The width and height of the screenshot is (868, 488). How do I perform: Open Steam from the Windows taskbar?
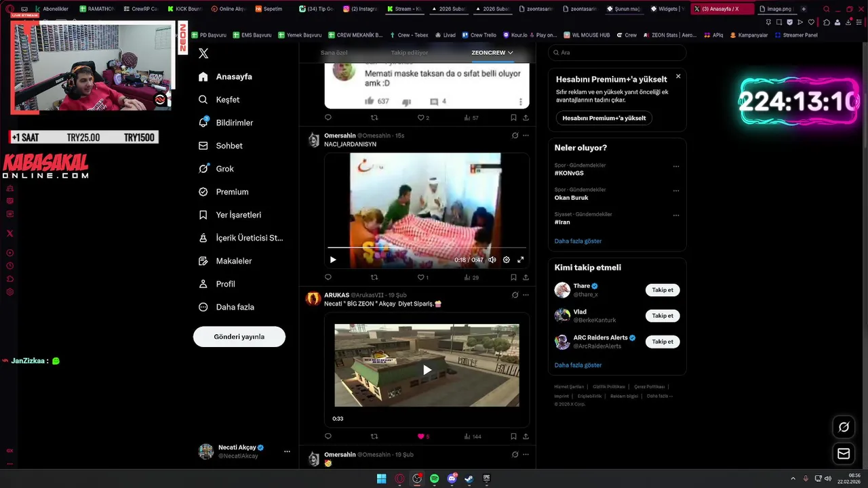pyautogui.click(x=469, y=479)
